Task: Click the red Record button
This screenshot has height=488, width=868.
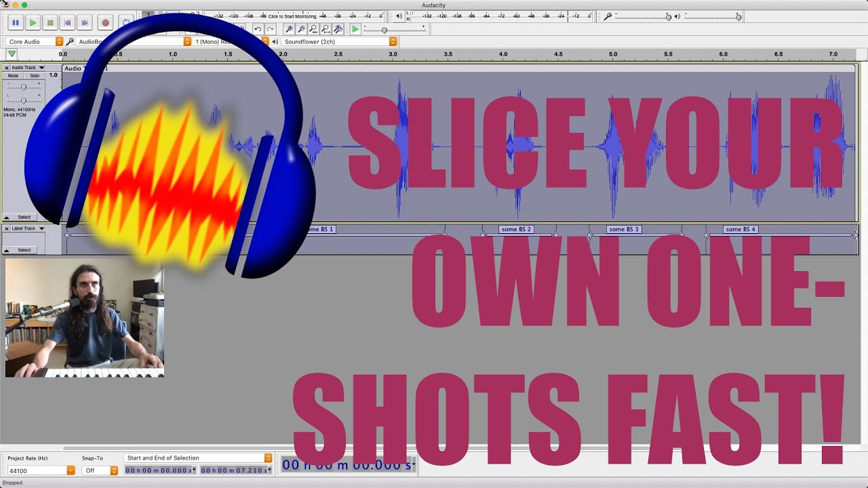Action: pyautogui.click(x=105, y=22)
